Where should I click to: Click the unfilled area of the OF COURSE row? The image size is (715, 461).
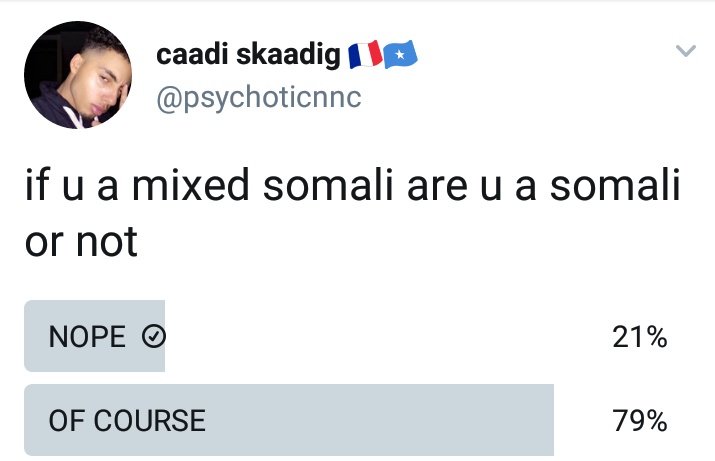tap(582, 420)
